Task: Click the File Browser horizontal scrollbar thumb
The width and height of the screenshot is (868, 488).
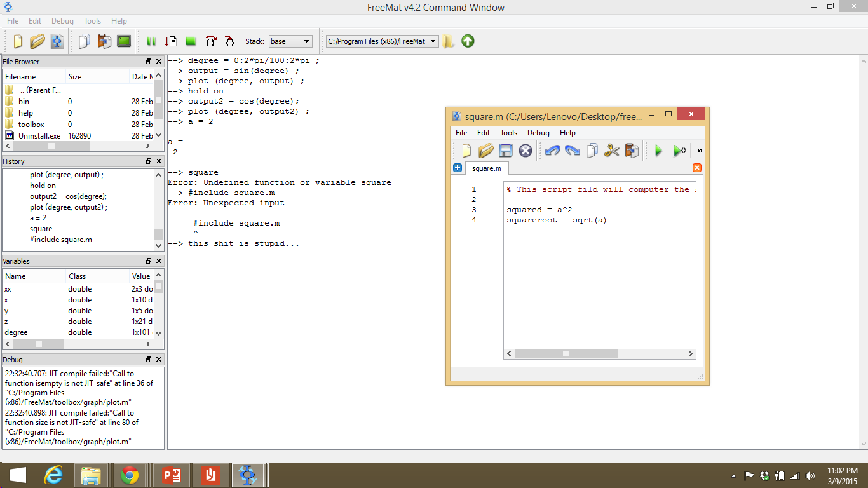Action: (x=52, y=146)
